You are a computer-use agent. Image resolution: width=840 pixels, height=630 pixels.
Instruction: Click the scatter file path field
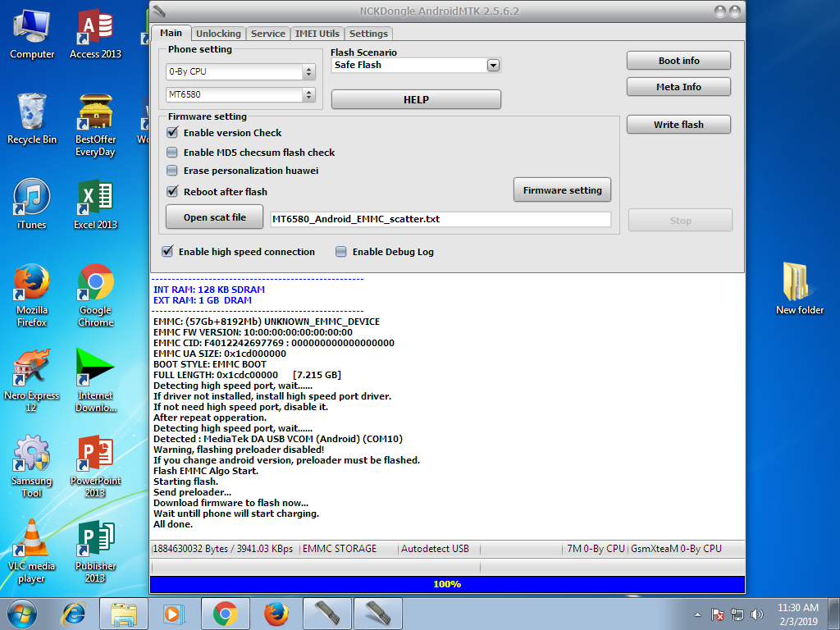441,219
